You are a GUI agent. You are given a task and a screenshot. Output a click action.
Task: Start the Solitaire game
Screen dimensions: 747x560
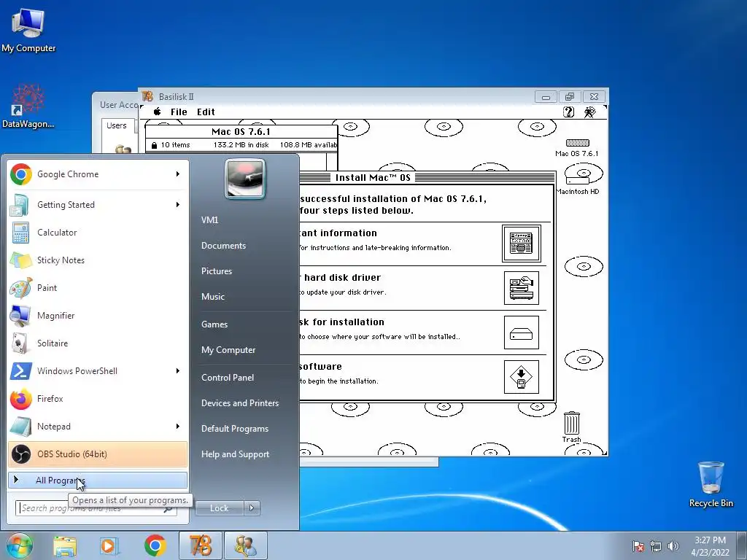point(98,343)
